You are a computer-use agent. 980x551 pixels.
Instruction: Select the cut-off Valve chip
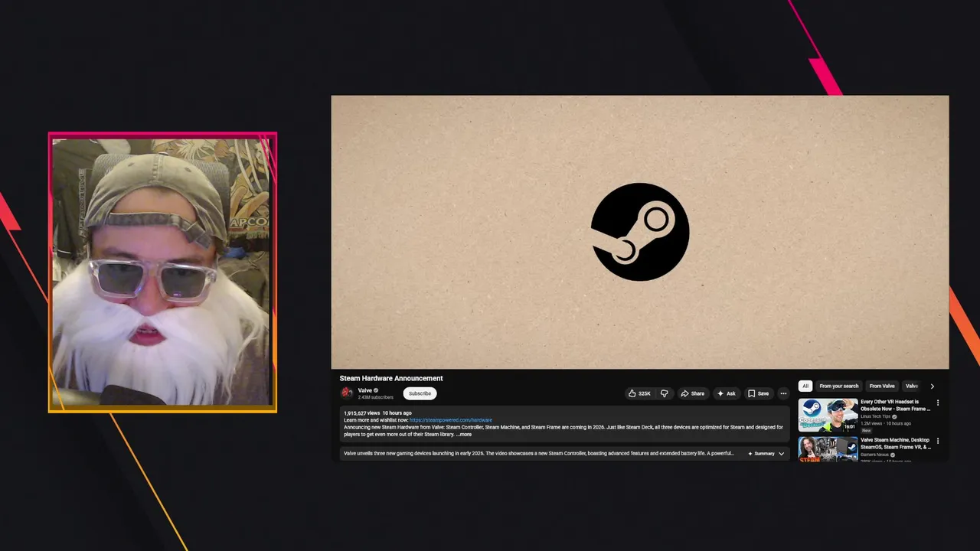[911, 386]
